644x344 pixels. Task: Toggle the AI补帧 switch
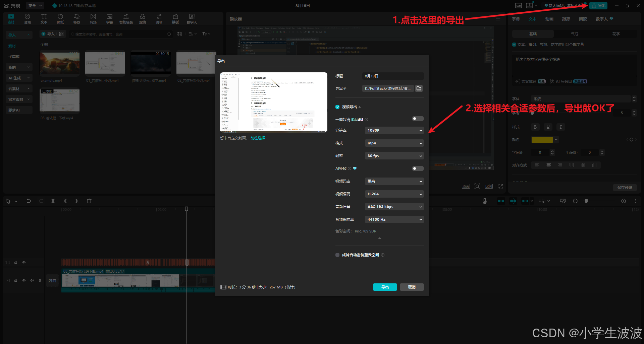[418, 168]
